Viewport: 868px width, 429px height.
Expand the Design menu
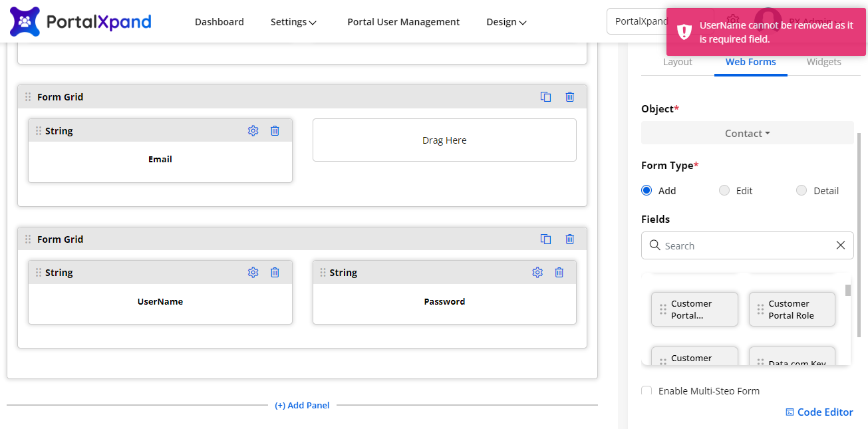click(x=506, y=22)
